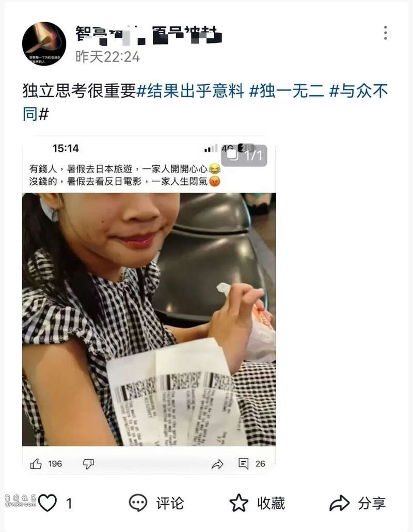The height and width of the screenshot is (532, 413).
Task: Share post using arrow icon
Action: tap(339, 503)
